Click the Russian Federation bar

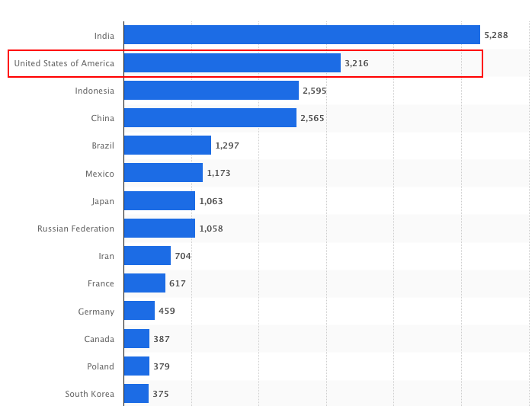point(160,229)
